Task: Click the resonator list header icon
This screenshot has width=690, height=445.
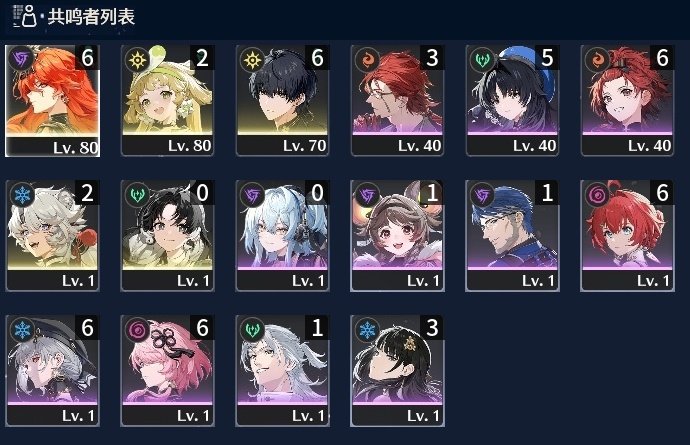Action: [x=24, y=16]
